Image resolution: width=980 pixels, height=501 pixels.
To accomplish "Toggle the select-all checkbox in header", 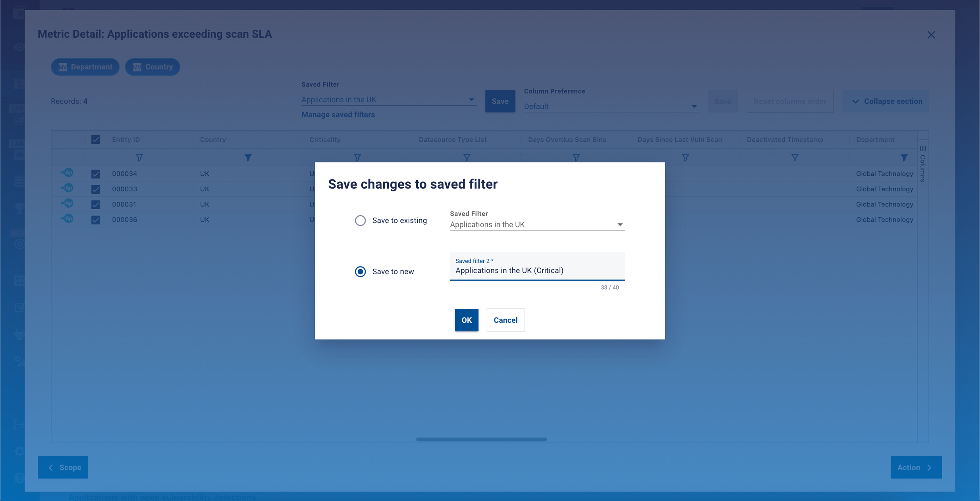I will tap(96, 139).
